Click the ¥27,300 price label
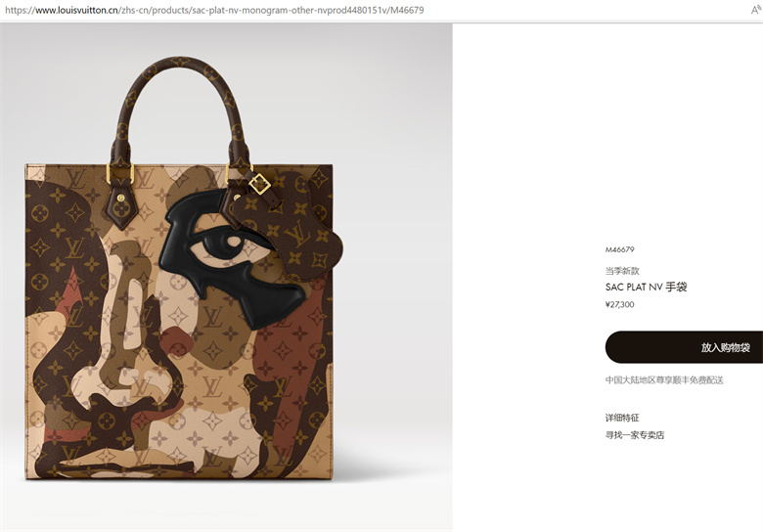This screenshot has width=763, height=532. coord(619,304)
